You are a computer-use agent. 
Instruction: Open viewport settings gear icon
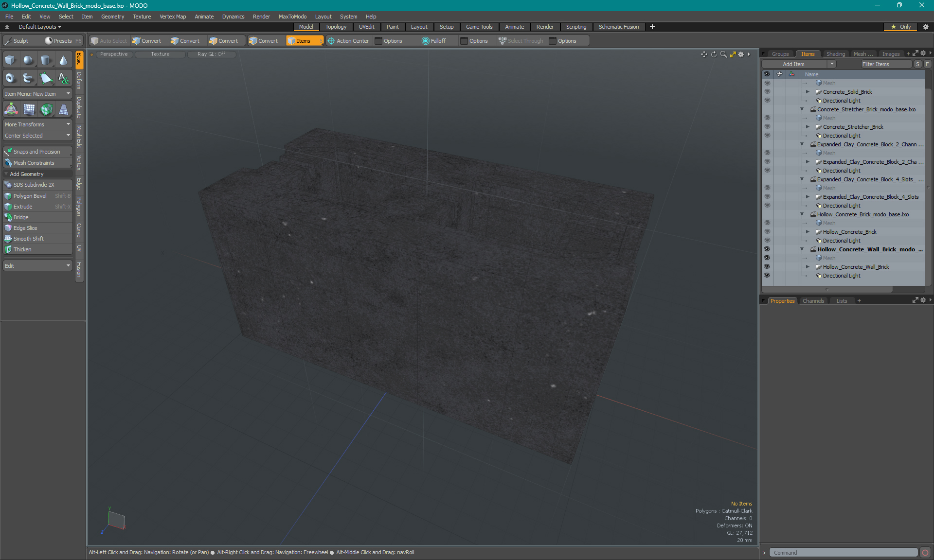[x=741, y=54]
